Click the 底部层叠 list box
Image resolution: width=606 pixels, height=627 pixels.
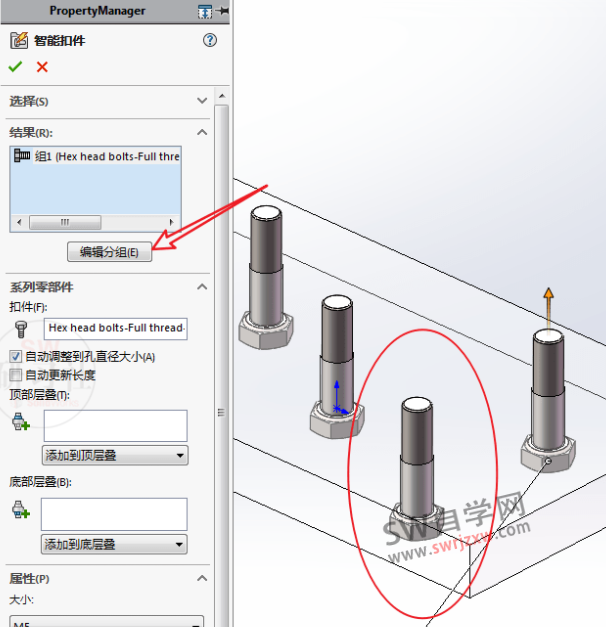click(x=114, y=514)
